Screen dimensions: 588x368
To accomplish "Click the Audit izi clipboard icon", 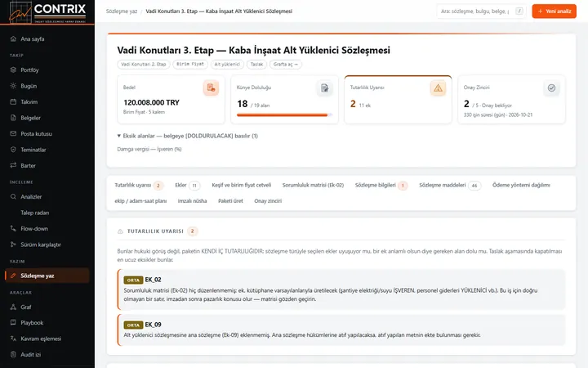I will [13, 354].
